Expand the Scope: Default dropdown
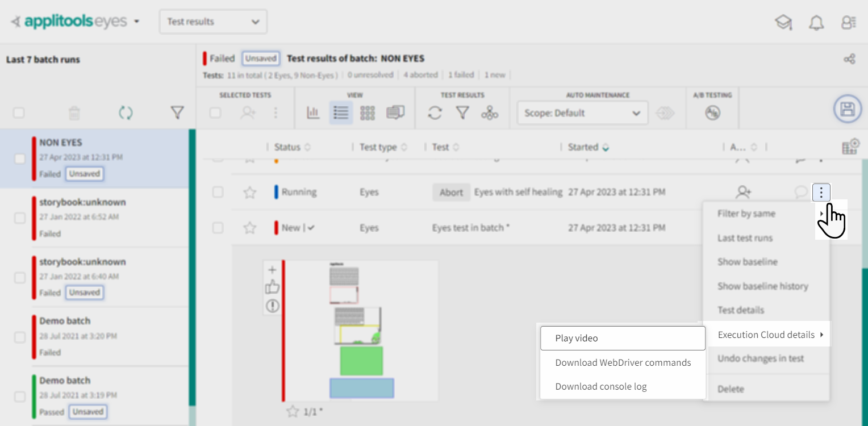The height and width of the screenshot is (426, 868). [x=582, y=113]
